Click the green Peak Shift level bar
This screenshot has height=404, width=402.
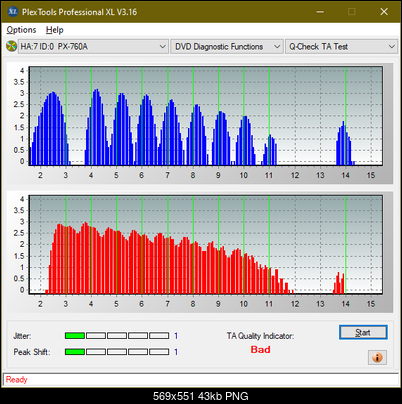(75, 352)
